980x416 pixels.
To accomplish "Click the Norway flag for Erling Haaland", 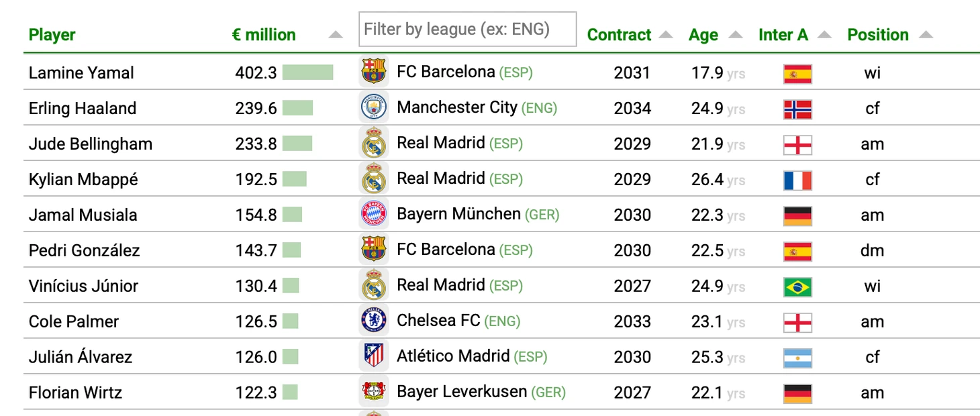I will point(797,109).
